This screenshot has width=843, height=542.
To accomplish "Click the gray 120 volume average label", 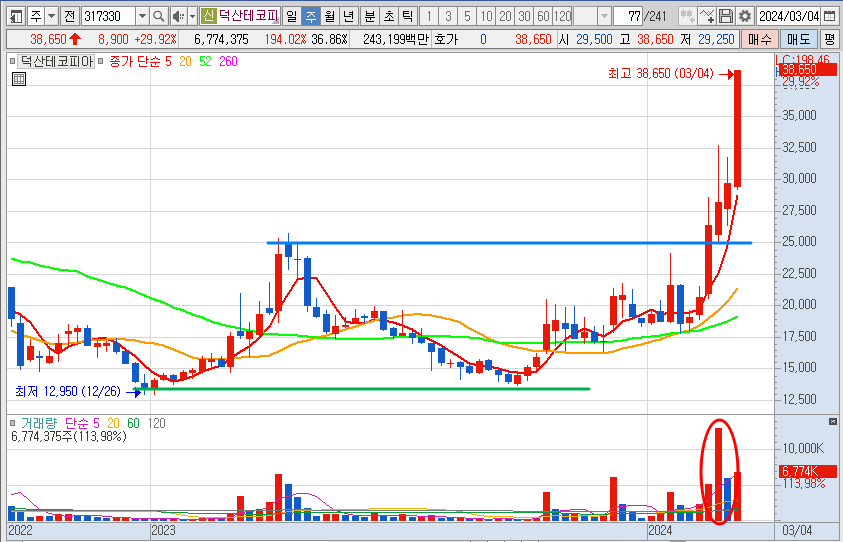I will pos(156,423).
